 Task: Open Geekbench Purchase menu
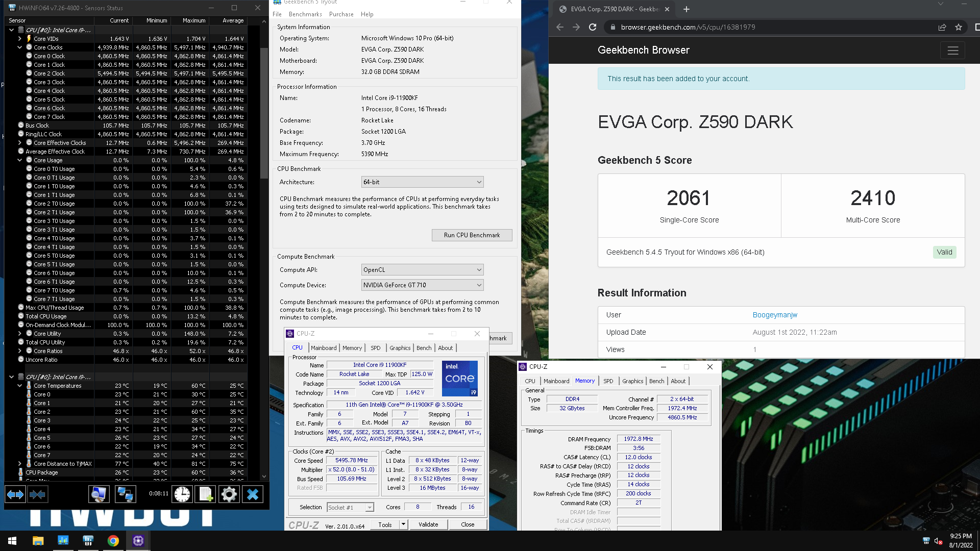[341, 14]
